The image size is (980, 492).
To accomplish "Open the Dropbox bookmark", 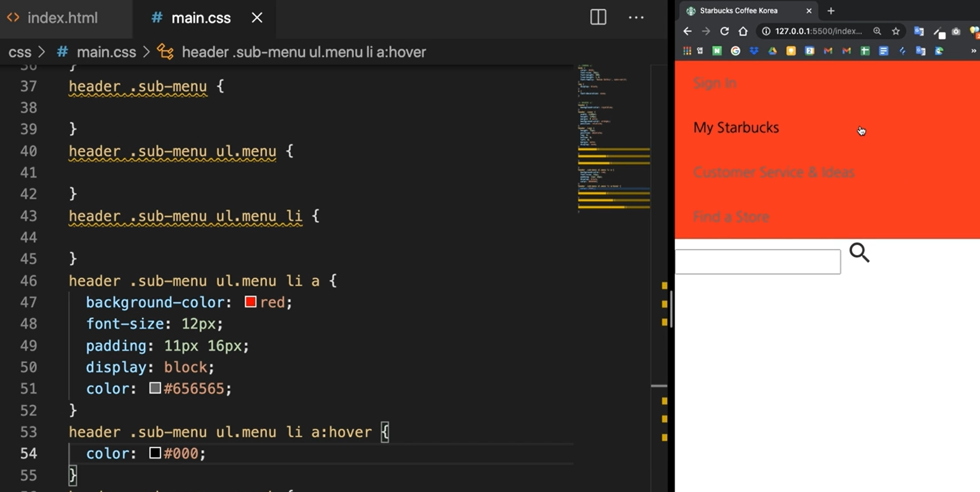I will (x=754, y=51).
